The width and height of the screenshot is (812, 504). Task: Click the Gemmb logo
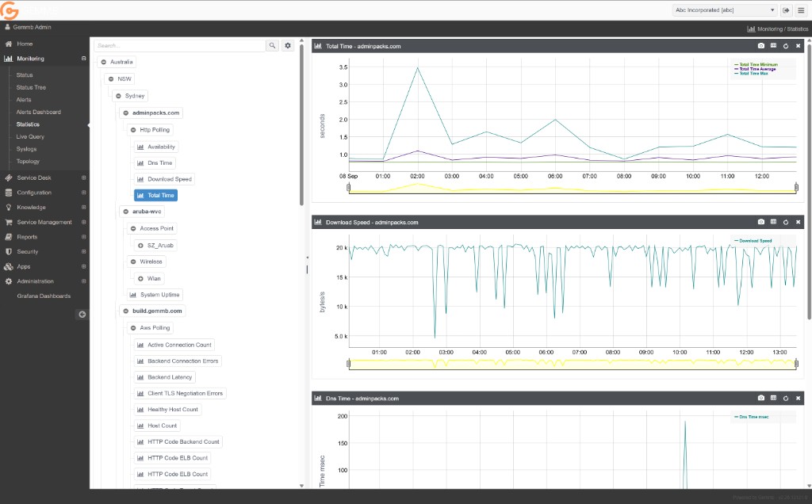tap(10, 10)
